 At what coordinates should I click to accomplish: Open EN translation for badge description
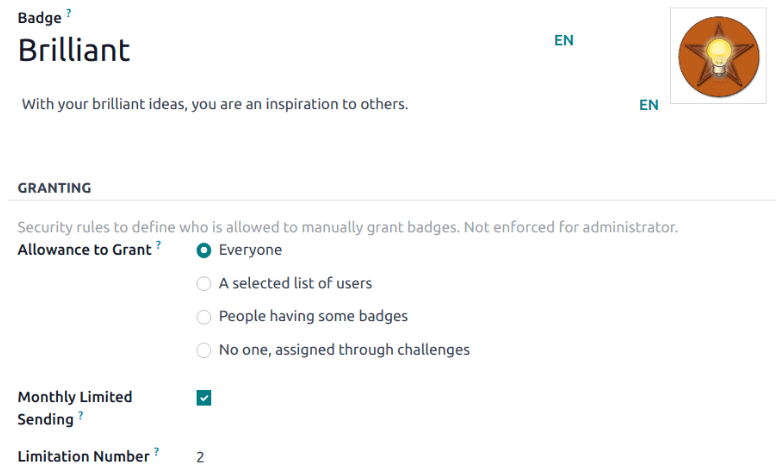tap(649, 104)
